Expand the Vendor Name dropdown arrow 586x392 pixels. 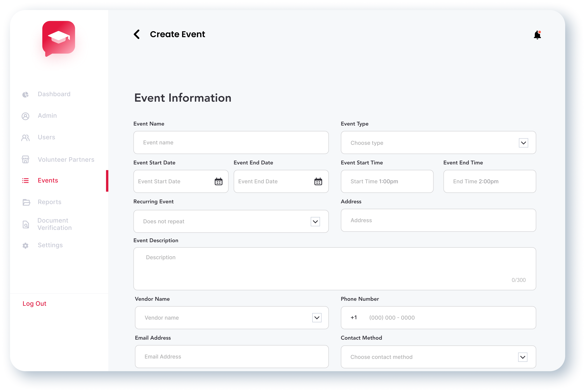[x=317, y=318]
